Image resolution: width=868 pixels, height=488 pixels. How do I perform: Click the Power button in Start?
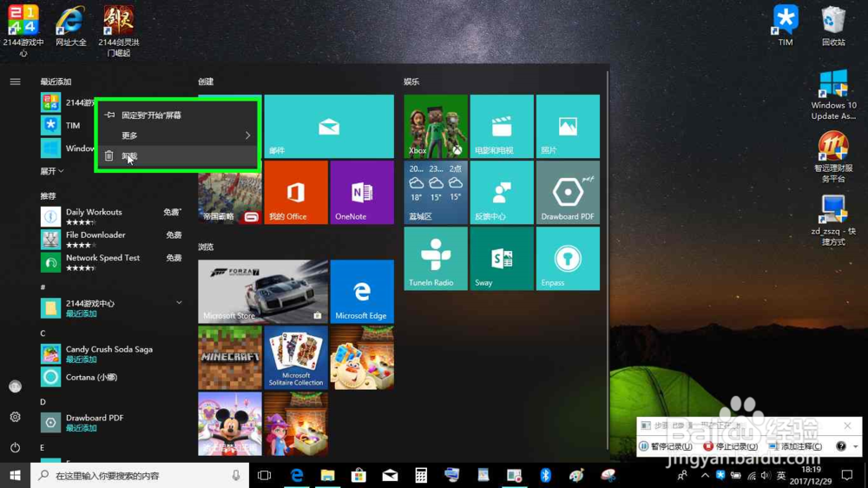pyautogui.click(x=15, y=447)
